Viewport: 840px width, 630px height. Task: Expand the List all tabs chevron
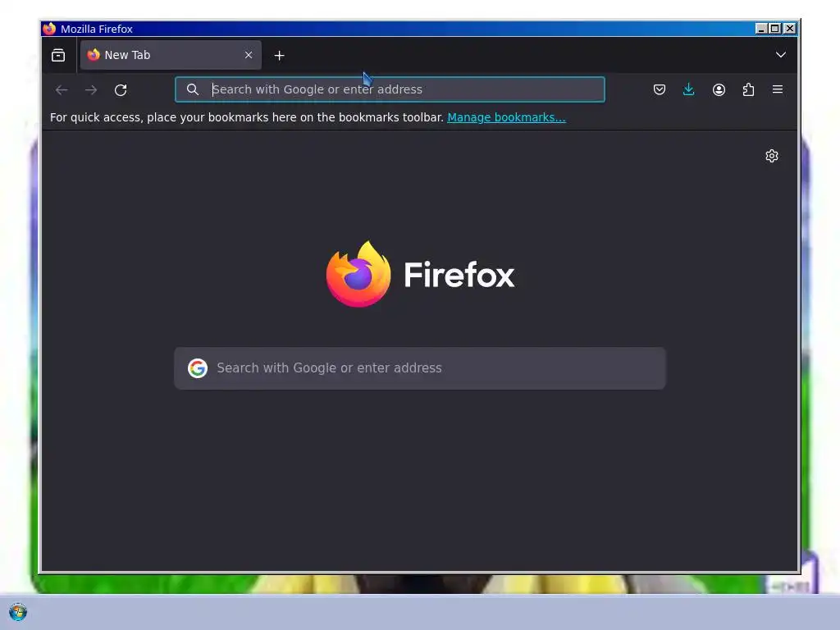point(781,55)
